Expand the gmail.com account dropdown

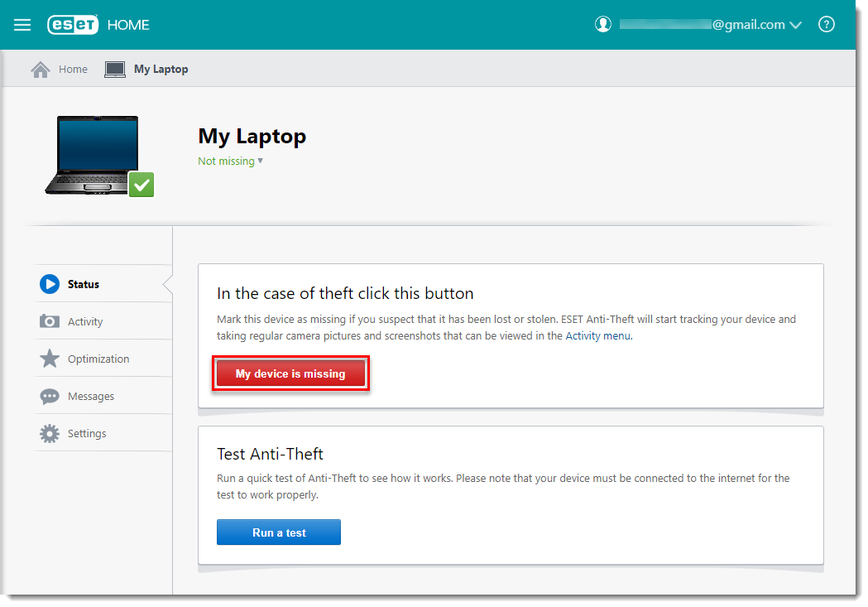[x=795, y=25]
